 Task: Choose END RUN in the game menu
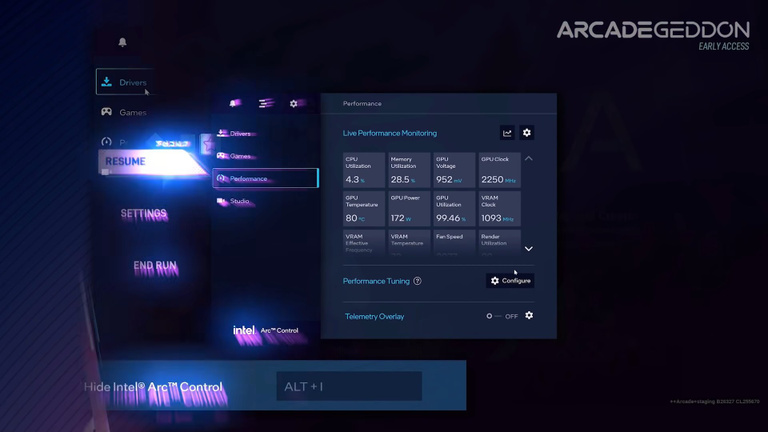[x=155, y=266]
